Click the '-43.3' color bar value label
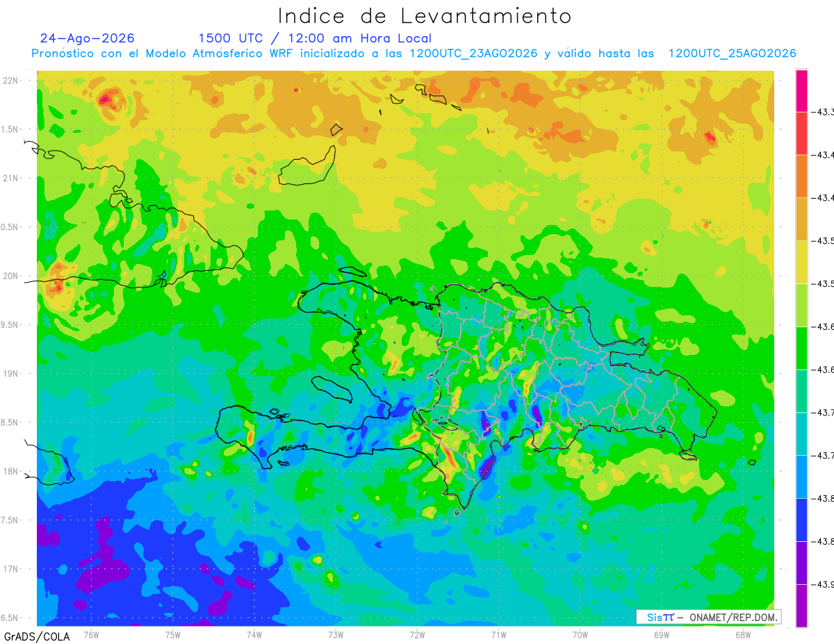Screen dimensions: 834x644 823,112
